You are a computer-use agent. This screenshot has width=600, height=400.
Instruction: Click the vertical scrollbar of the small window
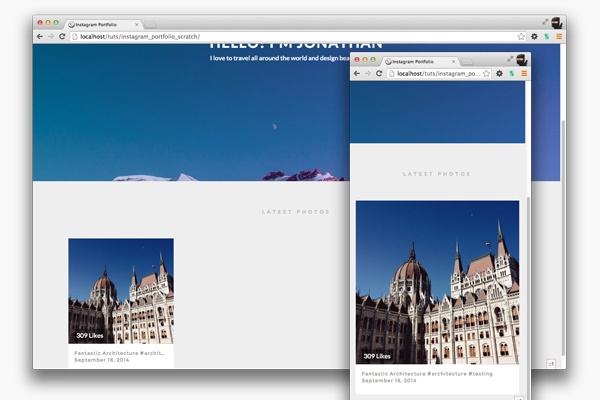tap(528, 299)
